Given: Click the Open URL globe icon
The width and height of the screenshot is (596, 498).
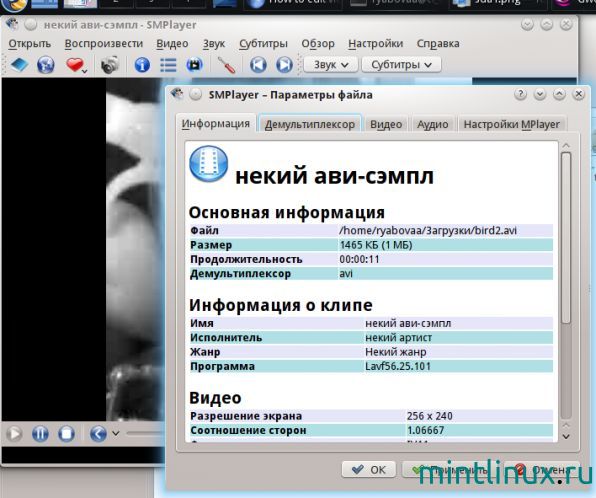Looking at the screenshot, I should [x=46, y=65].
